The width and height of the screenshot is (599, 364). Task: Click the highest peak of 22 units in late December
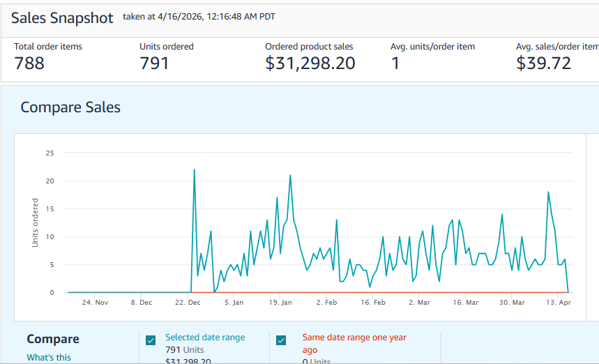click(x=194, y=169)
